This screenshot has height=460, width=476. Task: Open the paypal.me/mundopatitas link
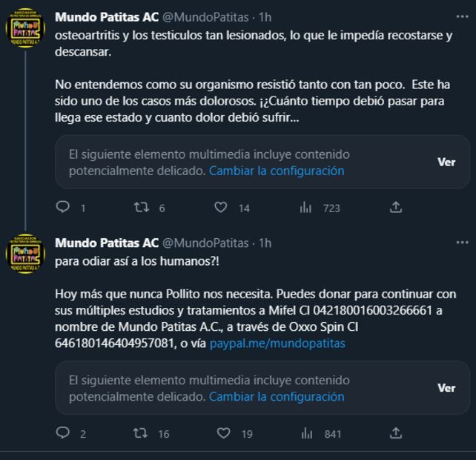(x=277, y=344)
